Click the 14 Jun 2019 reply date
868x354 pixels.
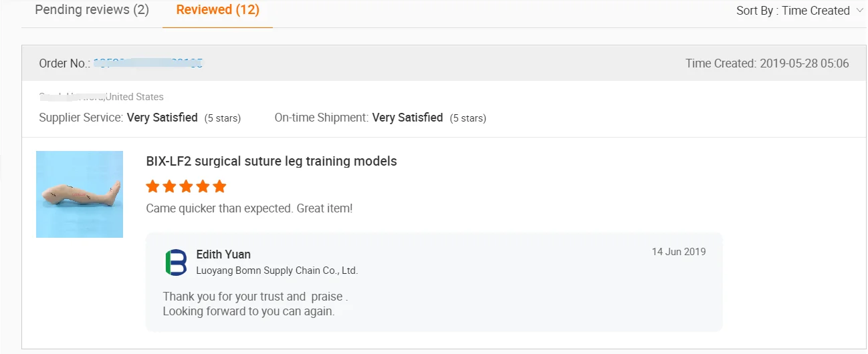(x=678, y=252)
